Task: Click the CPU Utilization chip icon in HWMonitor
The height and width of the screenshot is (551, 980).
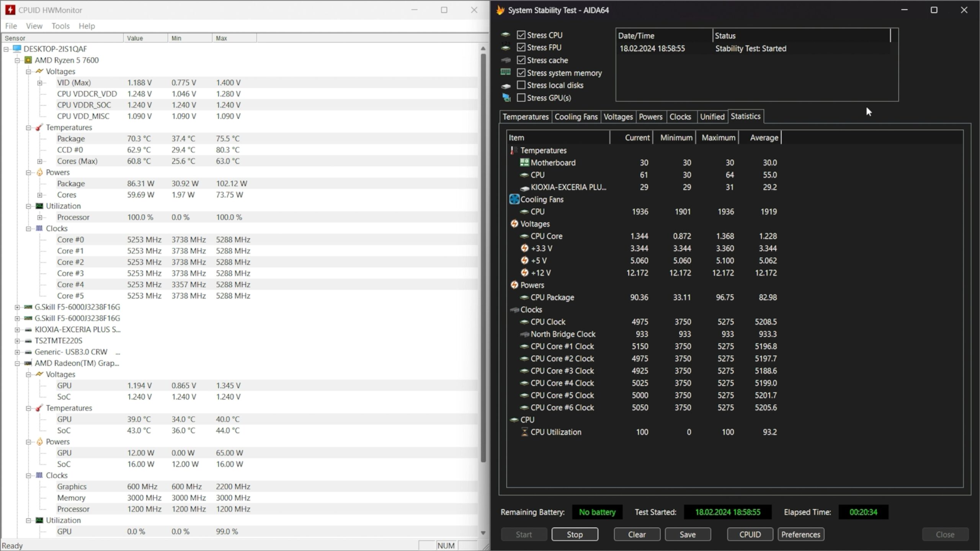Action: (39, 206)
